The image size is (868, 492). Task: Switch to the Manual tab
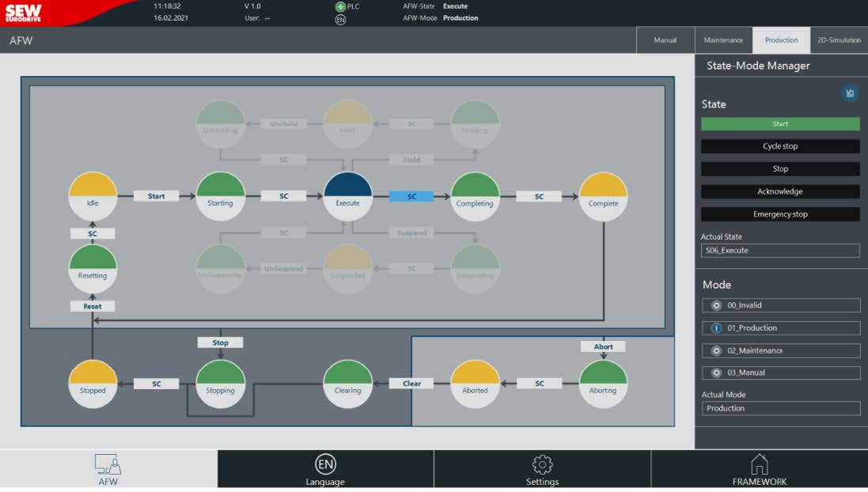[665, 40]
